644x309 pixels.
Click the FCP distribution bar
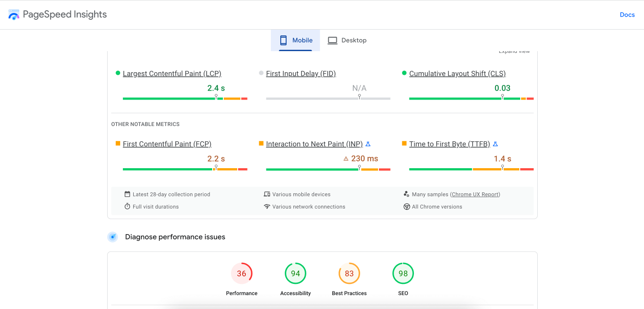pos(185,169)
